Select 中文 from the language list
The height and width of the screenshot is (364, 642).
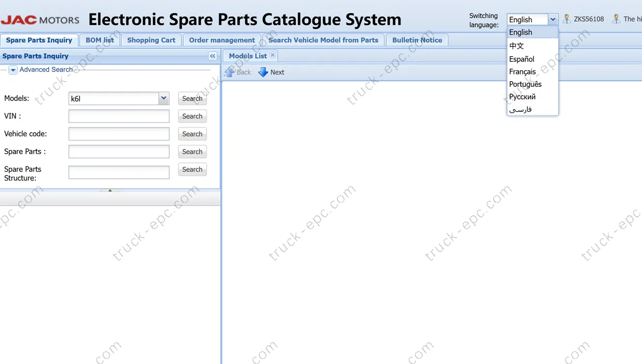(517, 46)
